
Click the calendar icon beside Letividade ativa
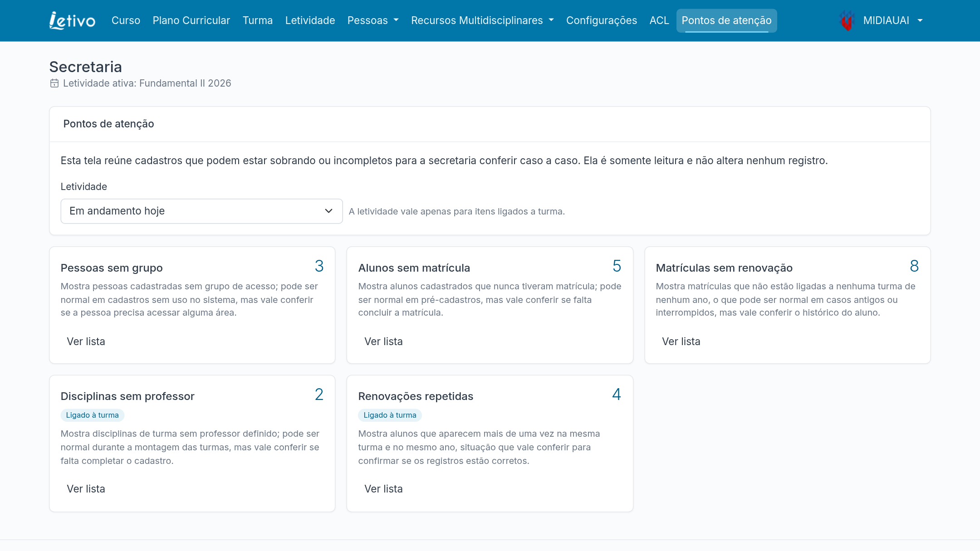click(54, 83)
